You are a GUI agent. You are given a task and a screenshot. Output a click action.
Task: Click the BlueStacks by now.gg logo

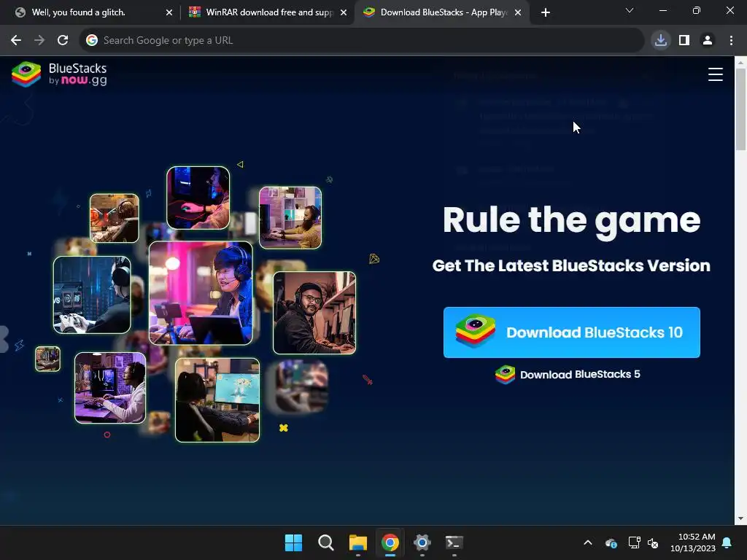pyautogui.click(x=59, y=74)
